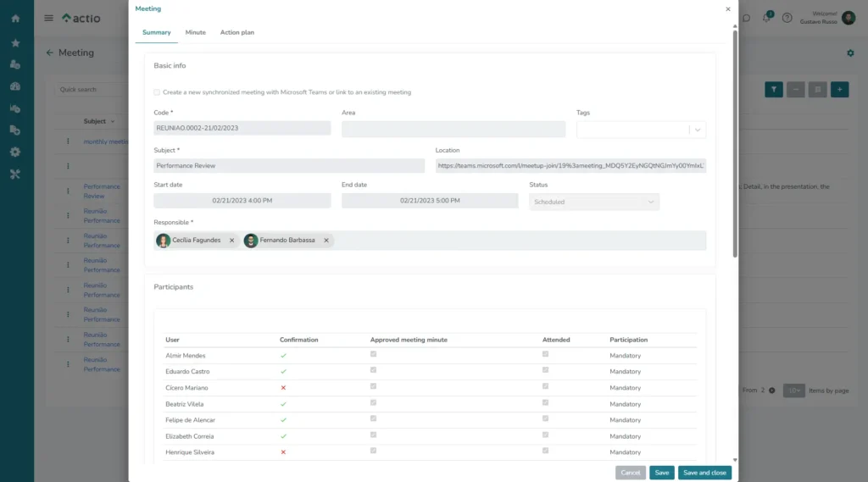Expand the Tags dropdown

tap(696, 130)
